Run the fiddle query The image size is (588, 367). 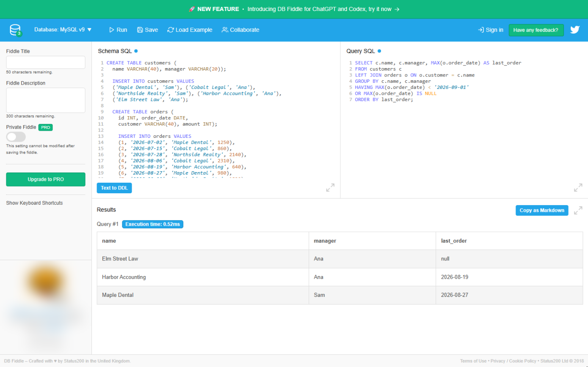point(118,30)
